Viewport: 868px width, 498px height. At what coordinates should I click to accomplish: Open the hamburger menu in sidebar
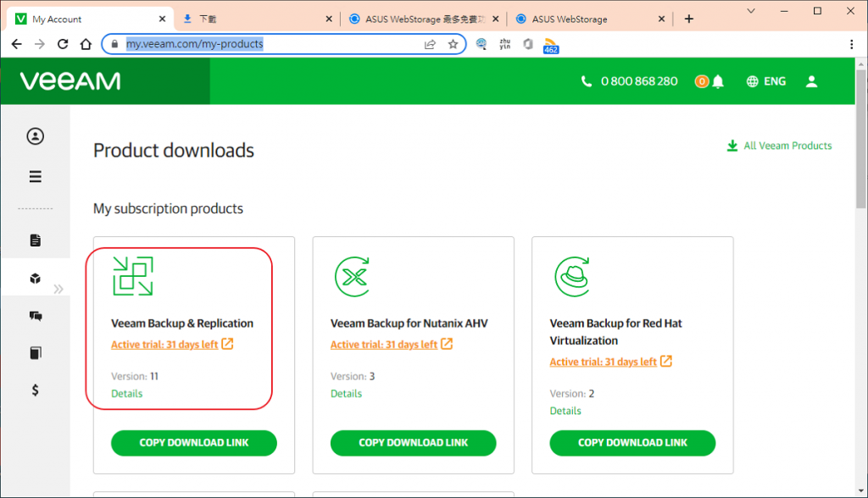click(x=36, y=176)
